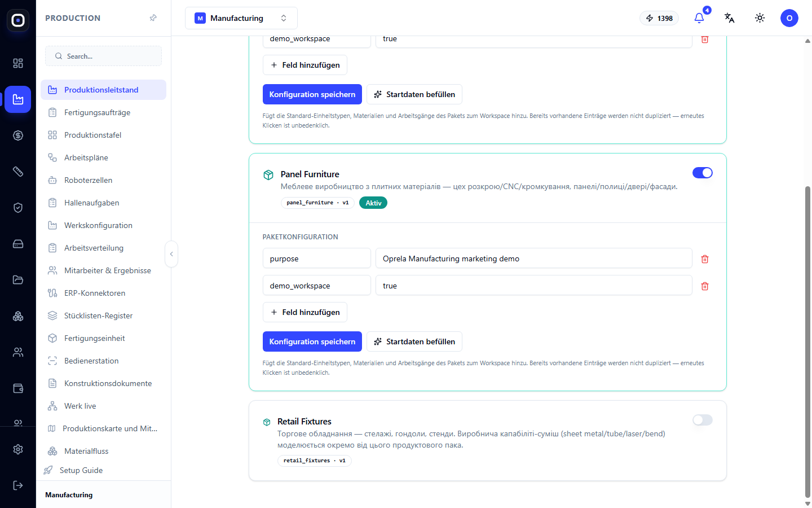The width and height of the screenshot is (812, 508).
Task: Enable the Retail Fixtures package toggle
Action: tap(703, 420)
